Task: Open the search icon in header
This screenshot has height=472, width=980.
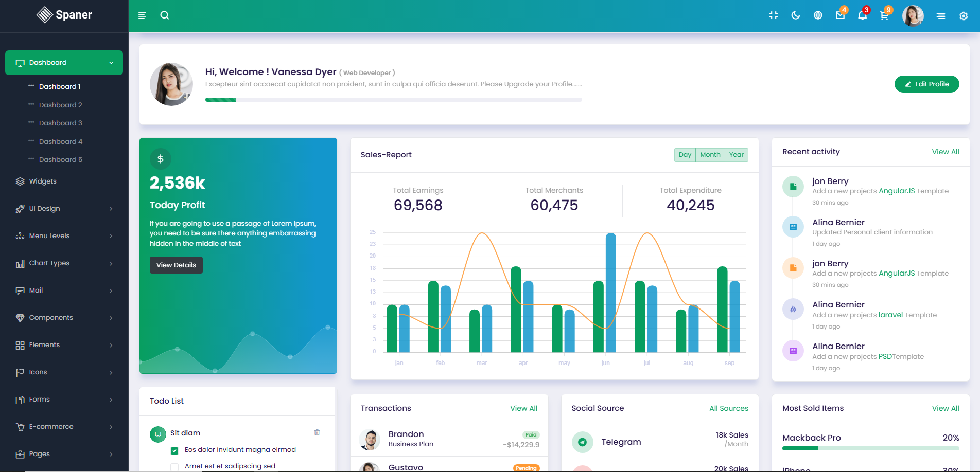Action: click(x=165, y=15)
